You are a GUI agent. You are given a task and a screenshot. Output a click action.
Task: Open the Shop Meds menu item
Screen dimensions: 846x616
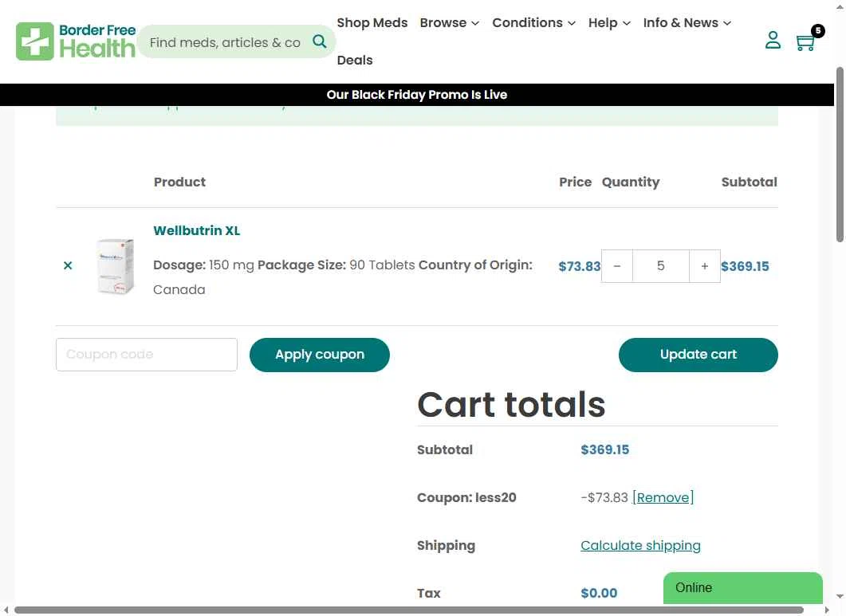(x=372, y=22)
